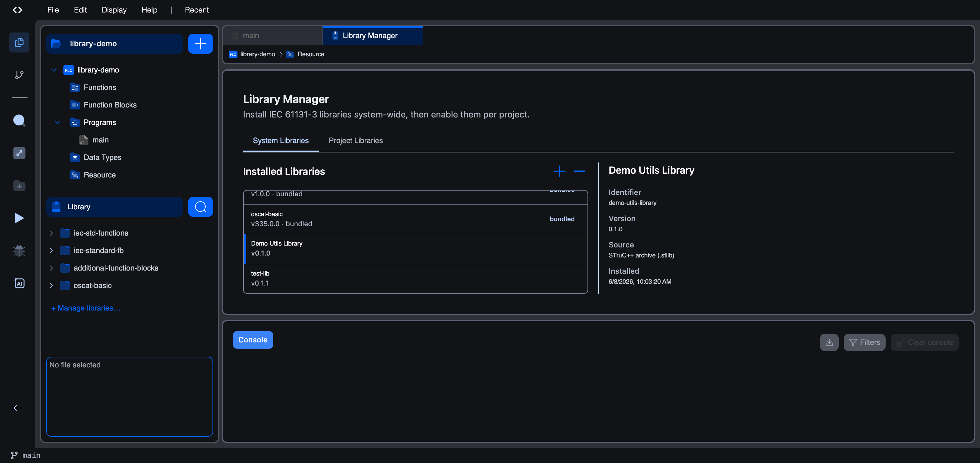Screen dimensions: 980x463
Task: Select the Library Manager tab
Action: [373, 35]
